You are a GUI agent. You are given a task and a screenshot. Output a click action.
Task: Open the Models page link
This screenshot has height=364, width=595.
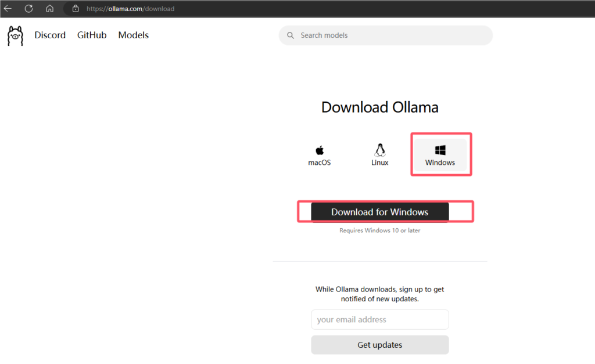tap(134, 35)
